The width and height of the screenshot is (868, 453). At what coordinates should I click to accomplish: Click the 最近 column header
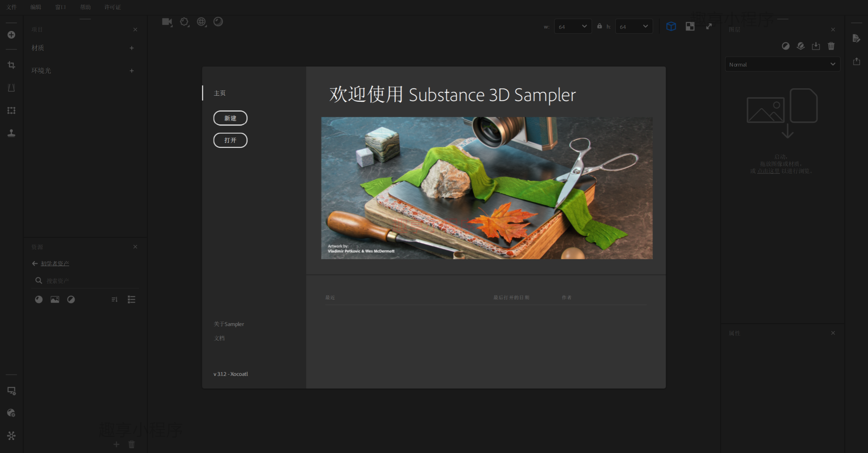(330, 297)
